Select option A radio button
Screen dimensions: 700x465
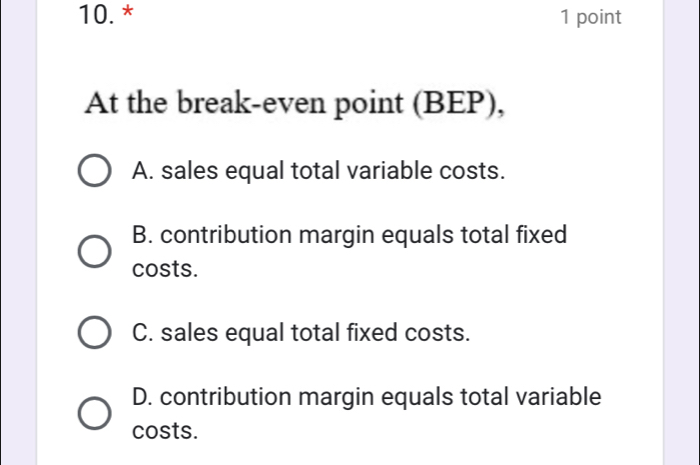tap(95, 171)
